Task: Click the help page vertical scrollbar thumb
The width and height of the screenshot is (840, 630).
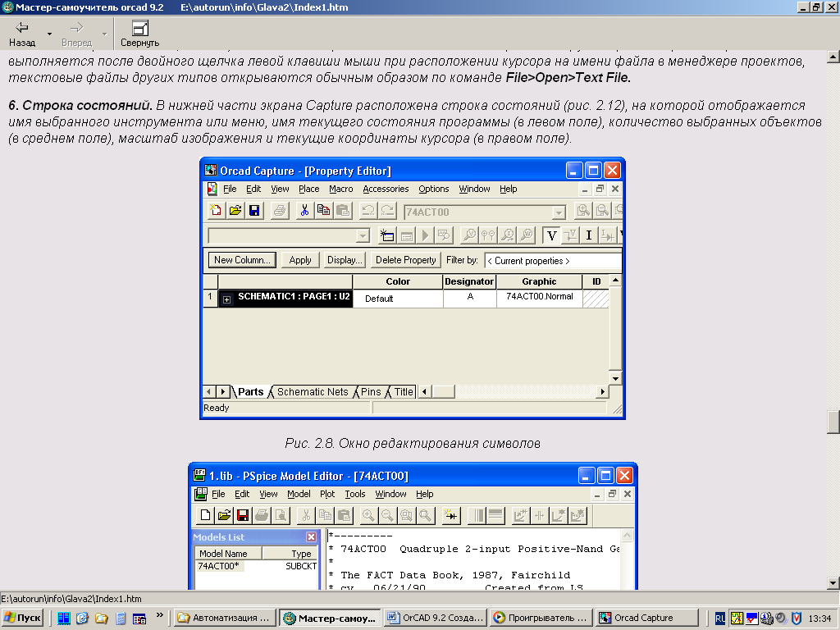Action: 833,422
